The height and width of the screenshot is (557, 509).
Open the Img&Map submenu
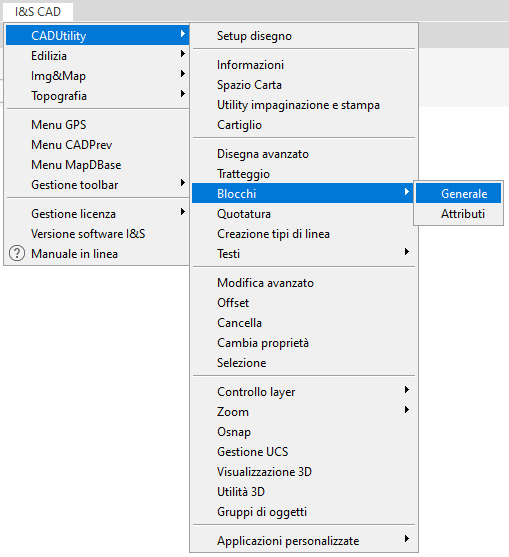97,76
